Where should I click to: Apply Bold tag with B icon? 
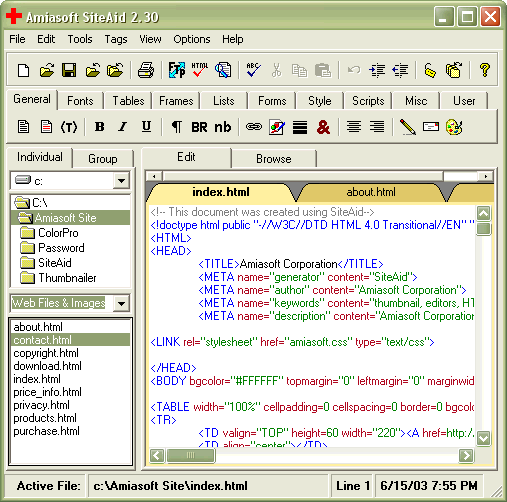pyautogui.click(x=99, y=127)
